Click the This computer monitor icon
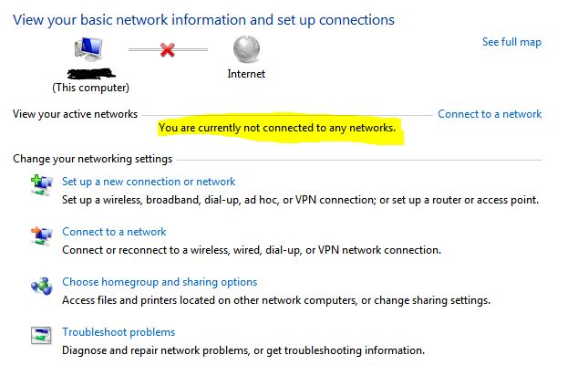 pyautogui.click(x=88, y=49)
